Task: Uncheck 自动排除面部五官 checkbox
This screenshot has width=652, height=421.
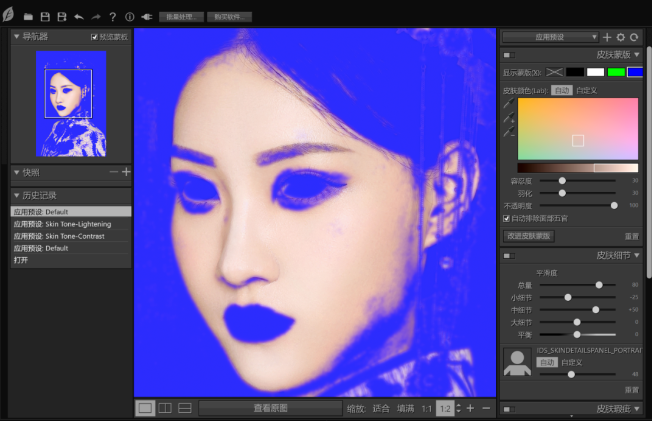Action: point(507,217)
